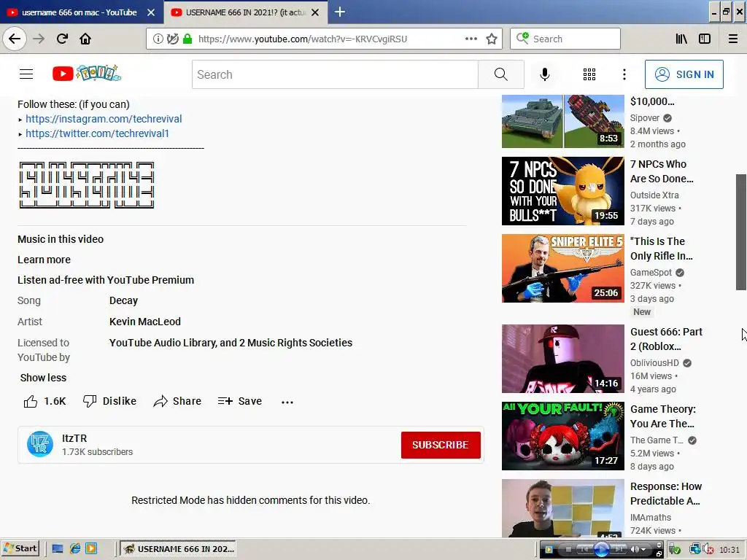Open the browser Library icon
This screenshot has height=560, width=747.
pyautogui.click(x=681, y=39)
